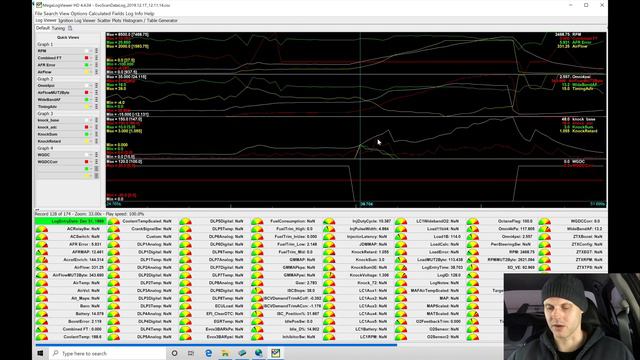
Task: Click the blue playback progress bar
Action: (216, 345)
